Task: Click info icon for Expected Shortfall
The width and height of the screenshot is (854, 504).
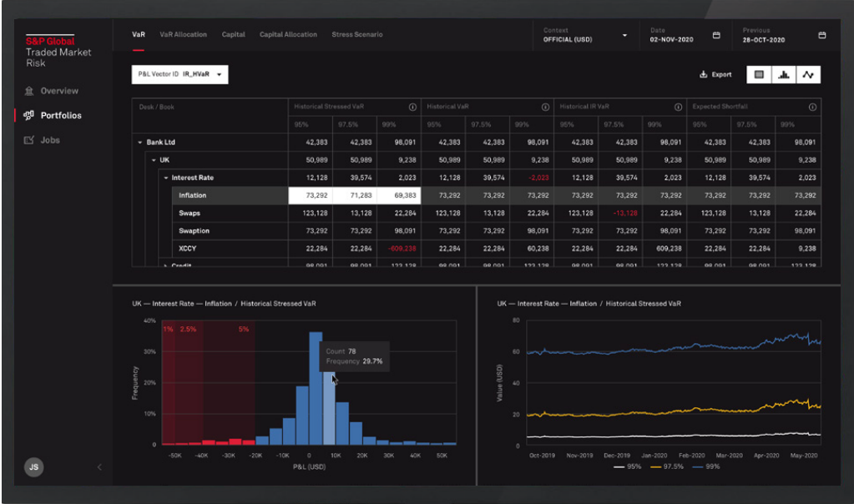Action: tap(811, 107)
